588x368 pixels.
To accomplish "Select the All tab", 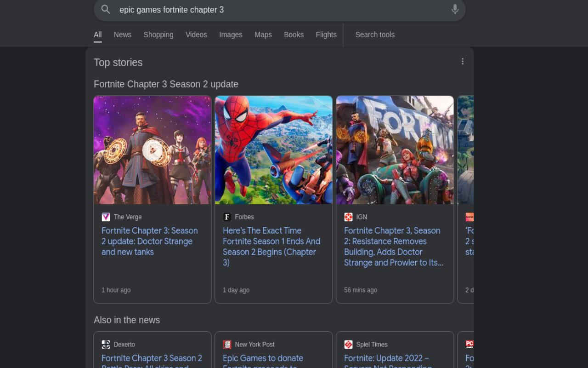I will [98, 34].
